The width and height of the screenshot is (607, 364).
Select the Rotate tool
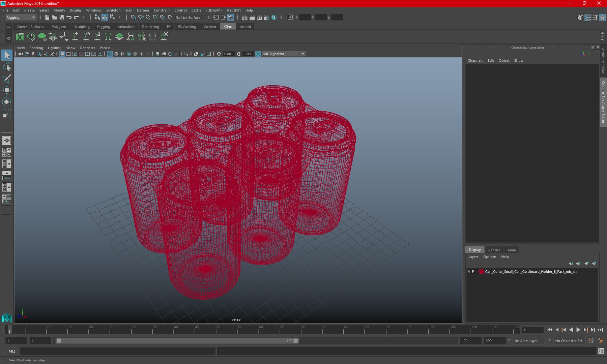coord(7,102)
